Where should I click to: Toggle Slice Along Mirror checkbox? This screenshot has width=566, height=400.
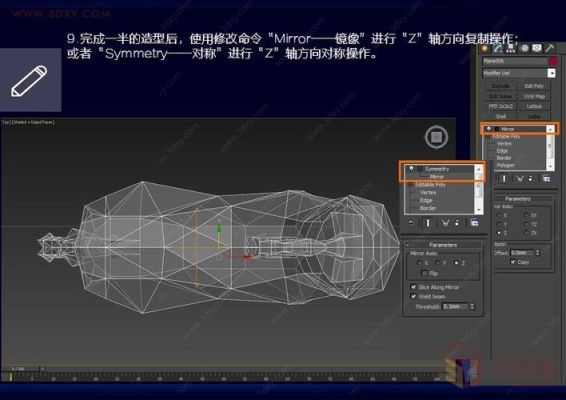click(413, 287)
